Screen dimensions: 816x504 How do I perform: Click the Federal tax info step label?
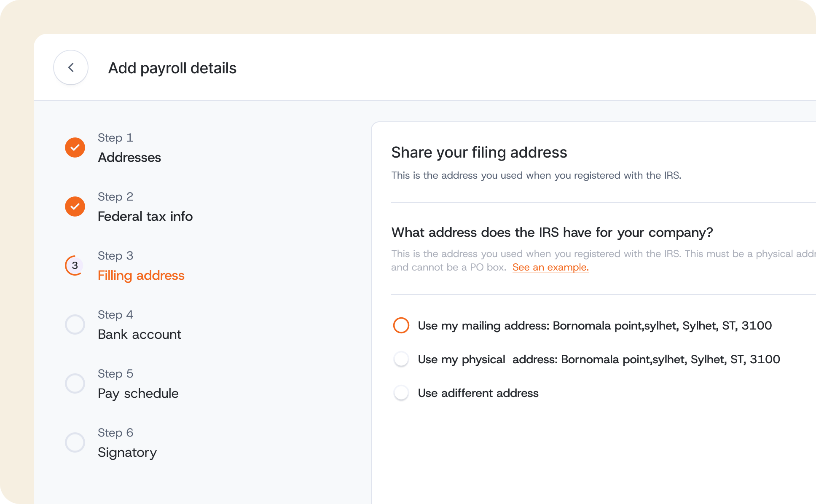coord(145,216)
